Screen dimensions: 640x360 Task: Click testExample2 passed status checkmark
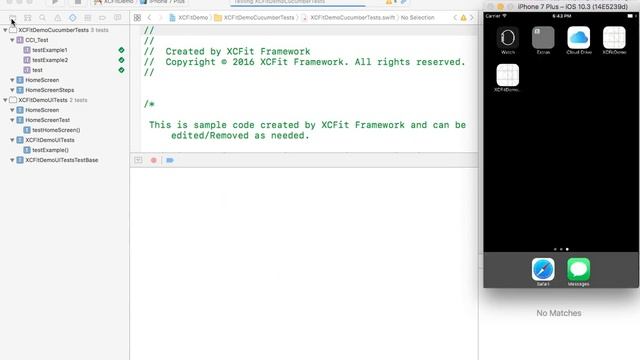(121, 60)
